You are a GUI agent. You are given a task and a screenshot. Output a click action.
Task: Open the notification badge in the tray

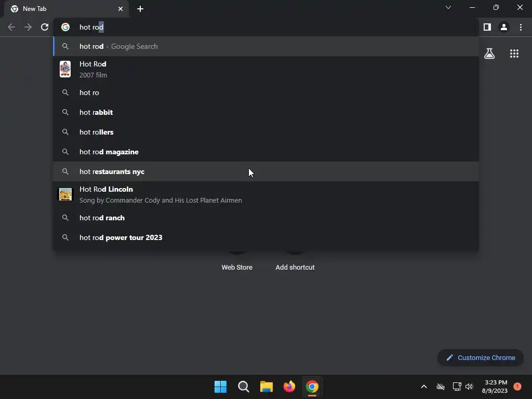517,387
